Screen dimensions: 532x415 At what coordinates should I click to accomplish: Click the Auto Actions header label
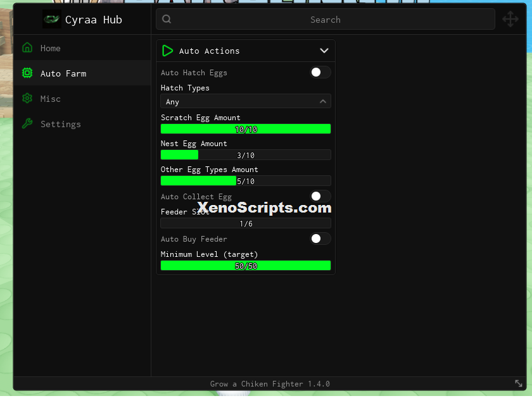click(x=210, y=51)
